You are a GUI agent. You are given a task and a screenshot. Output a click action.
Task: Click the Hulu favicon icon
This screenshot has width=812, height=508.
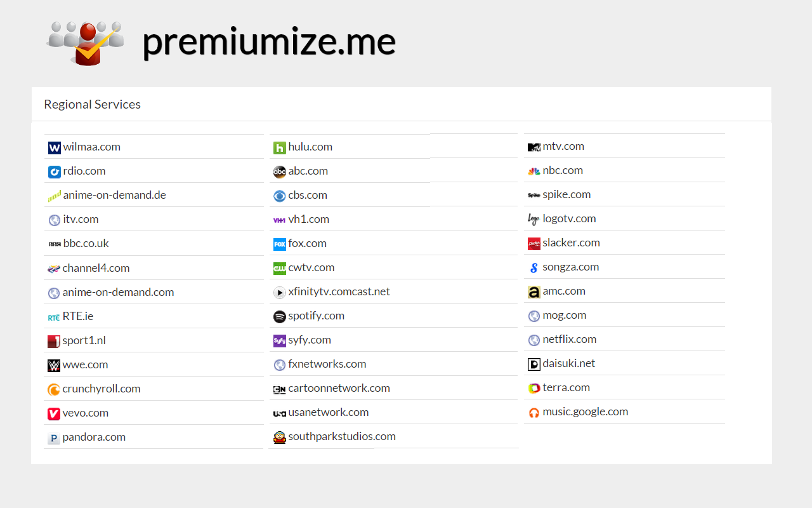(279, 147)
